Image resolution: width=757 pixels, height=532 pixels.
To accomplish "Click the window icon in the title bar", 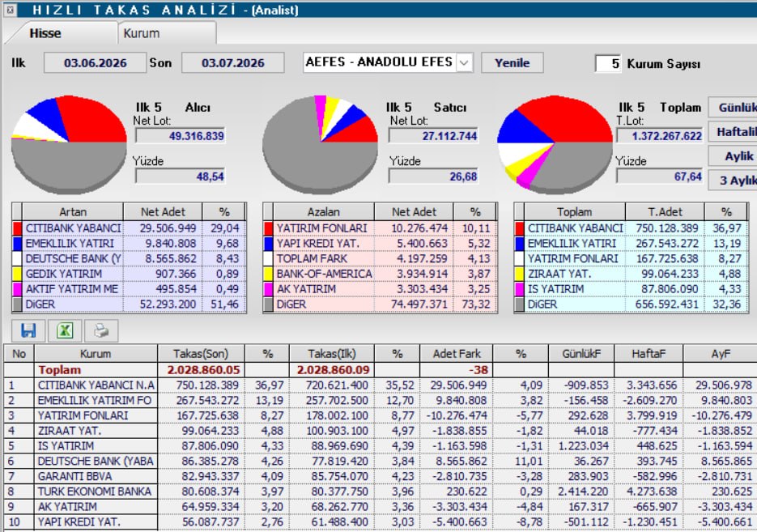I will click(11, 9).
